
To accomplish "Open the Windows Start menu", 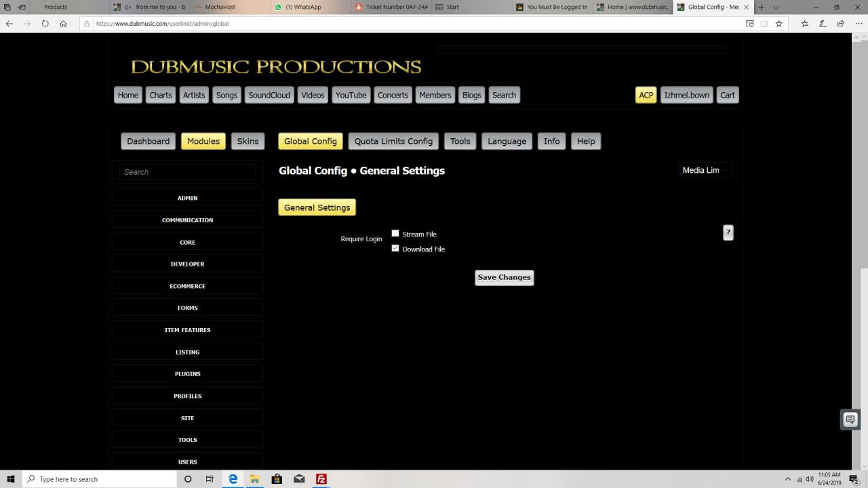I will (10, 479).
